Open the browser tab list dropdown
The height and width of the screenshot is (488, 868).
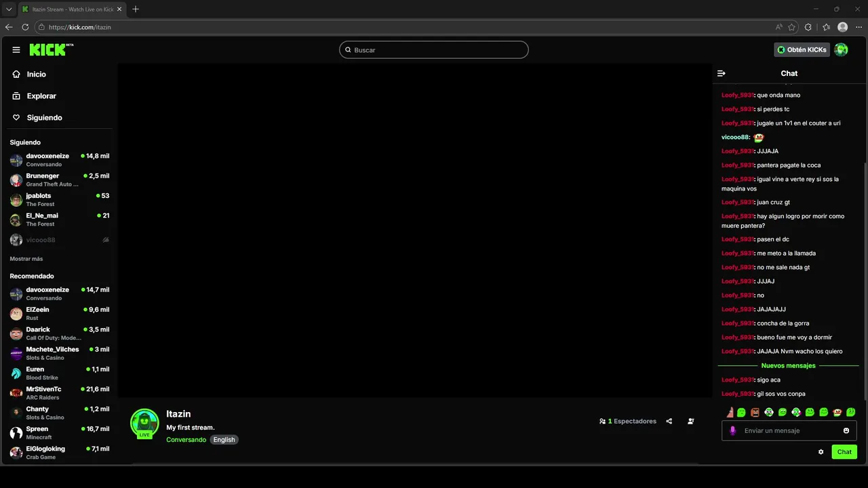(x=9, y=9)
